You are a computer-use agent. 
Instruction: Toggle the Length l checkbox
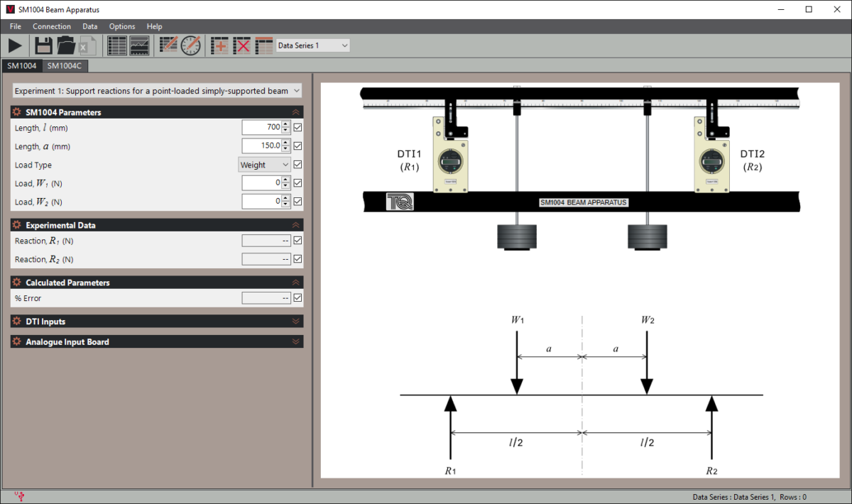pyautogui.click(x=297, y=128)
